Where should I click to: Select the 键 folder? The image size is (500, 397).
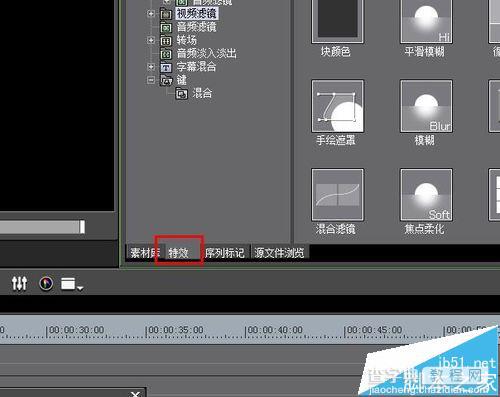click(182, 80)
